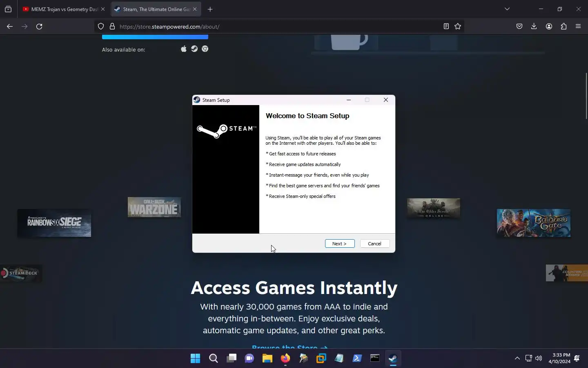This screenshot has height=368, width=588.
Task: Open the Pocket save icon
Action: coord(519,27)
